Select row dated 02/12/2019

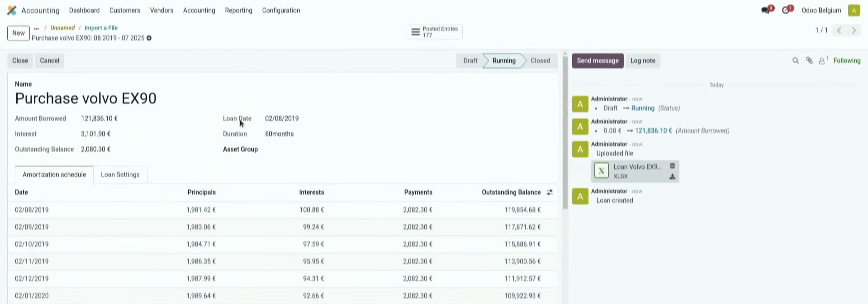pos(282,279)
